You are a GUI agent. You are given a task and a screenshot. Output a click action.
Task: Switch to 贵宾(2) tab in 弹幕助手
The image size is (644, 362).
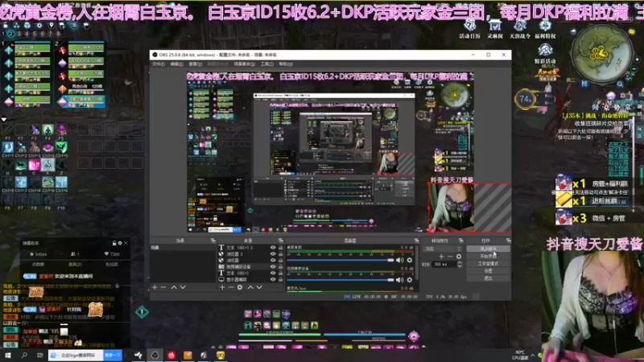[x=75, y=265]
